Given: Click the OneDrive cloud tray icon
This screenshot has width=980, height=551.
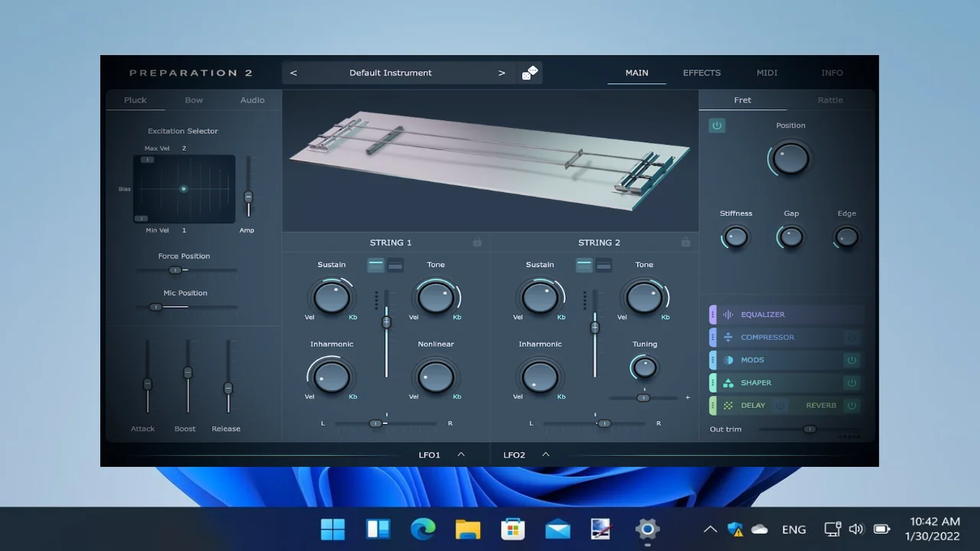Looking at the screenshot, I should (x=759, y=529).
